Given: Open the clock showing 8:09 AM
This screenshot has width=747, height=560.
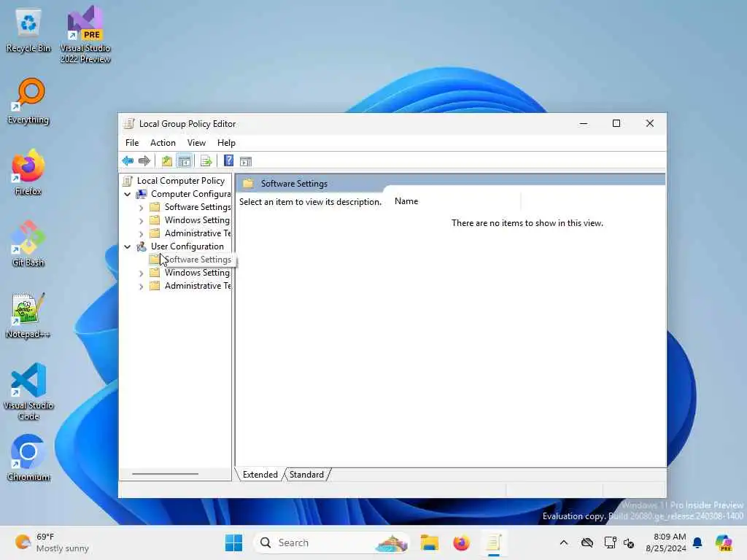Looking at the screenshot, I should pyautogui.click(x=666, y=542).
